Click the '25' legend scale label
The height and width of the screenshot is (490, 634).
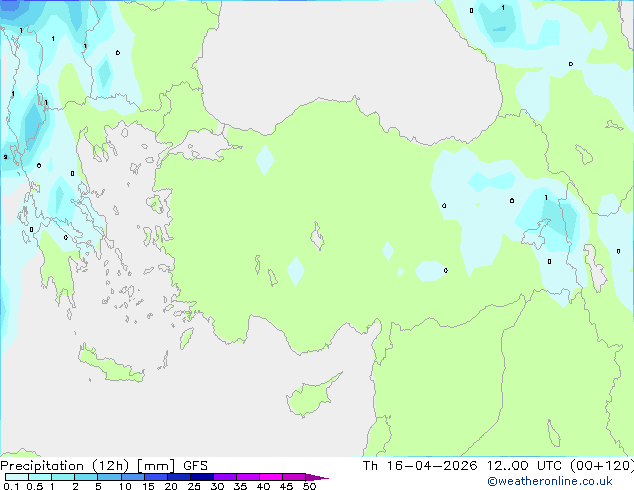coord(194,486)
